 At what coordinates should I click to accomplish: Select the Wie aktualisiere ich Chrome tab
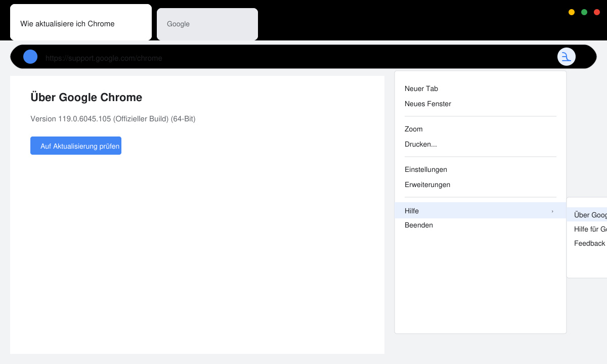[x=81, y=22]
